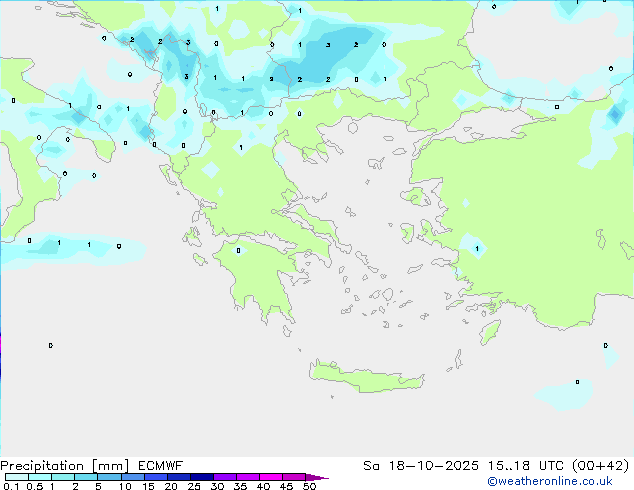The width and height of the screenshot is (634, 490).
Task: Click the 35–40 mm violet legend swatch
Action: [x=247, y=477]
